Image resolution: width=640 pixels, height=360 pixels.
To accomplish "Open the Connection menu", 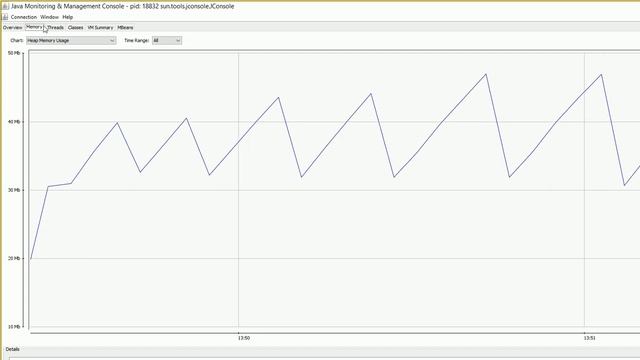I will point(24,17).
